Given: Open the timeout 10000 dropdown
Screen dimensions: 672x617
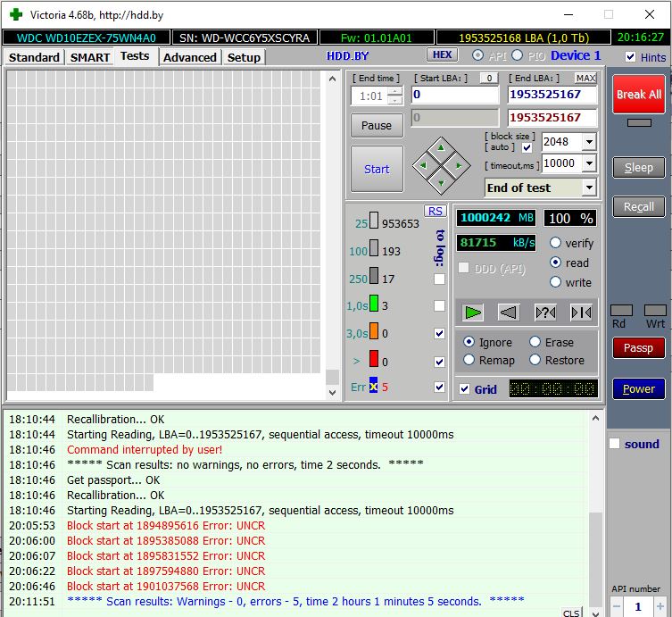Looking at the screenshot, I should pyautogui.click(x=589, y=163).
